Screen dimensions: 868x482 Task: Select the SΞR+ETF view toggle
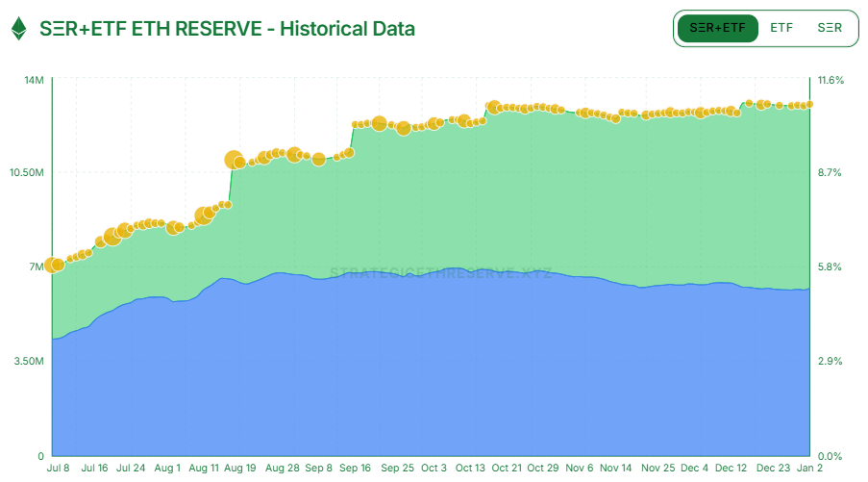(x=717, y=29)
